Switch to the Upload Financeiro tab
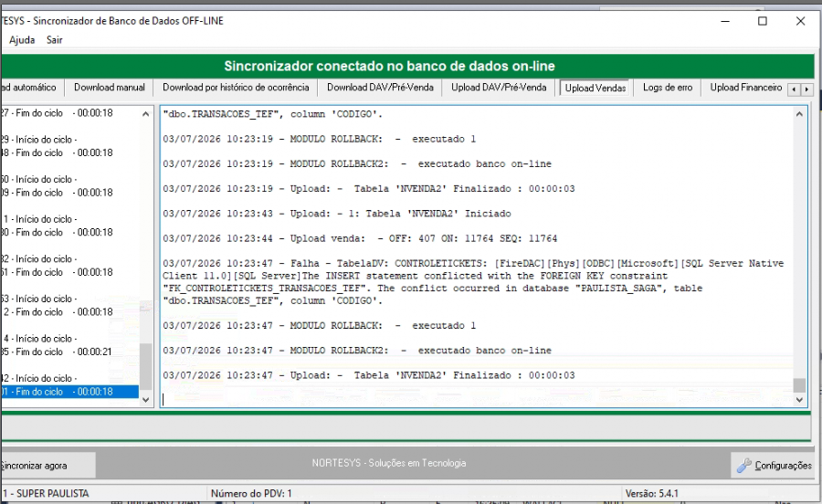The height and width of the screenshot is (504, 822). tap(745, 88)
